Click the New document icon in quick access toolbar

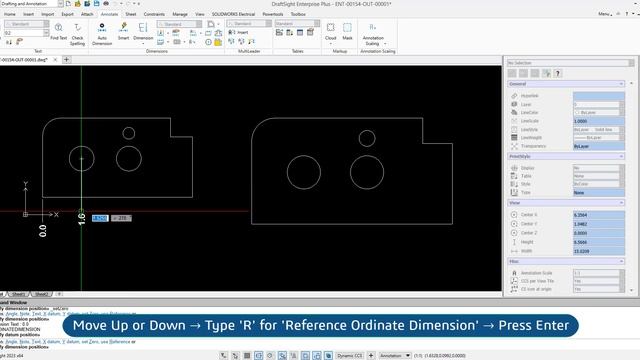pos(68,4)
